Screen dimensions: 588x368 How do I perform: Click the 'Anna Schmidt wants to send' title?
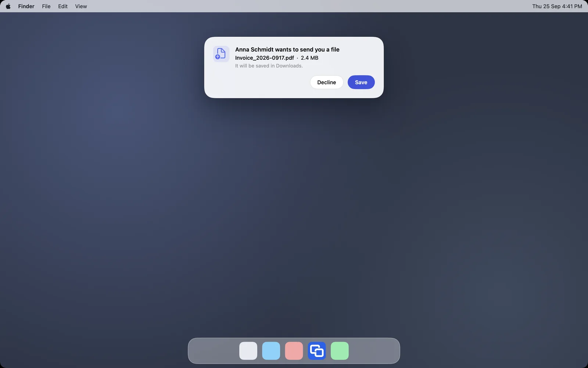(x=287, y=49)
